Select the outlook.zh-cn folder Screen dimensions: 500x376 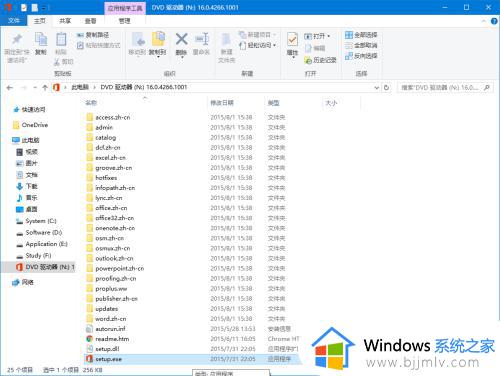pyautogui.click(x=110, y=258)
